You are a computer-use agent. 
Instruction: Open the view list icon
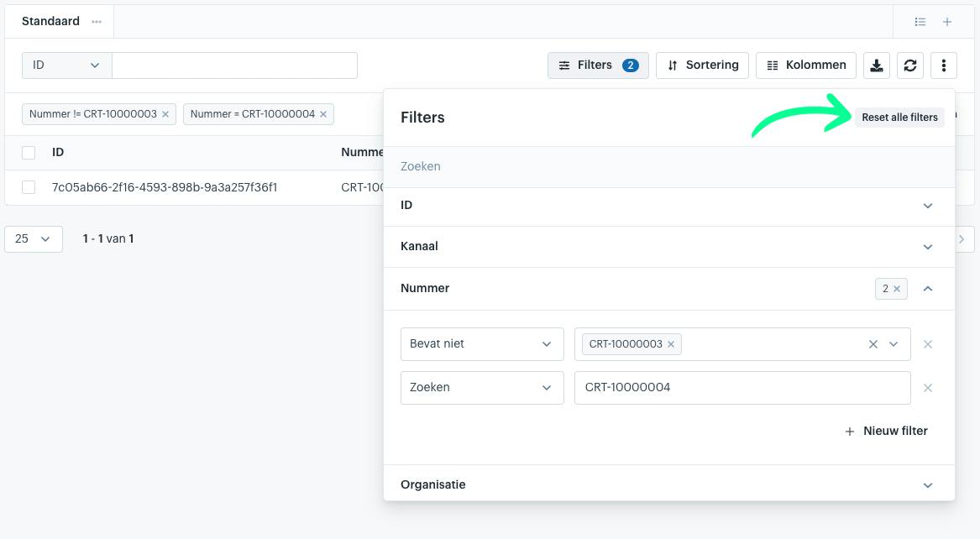pos(920,22)
